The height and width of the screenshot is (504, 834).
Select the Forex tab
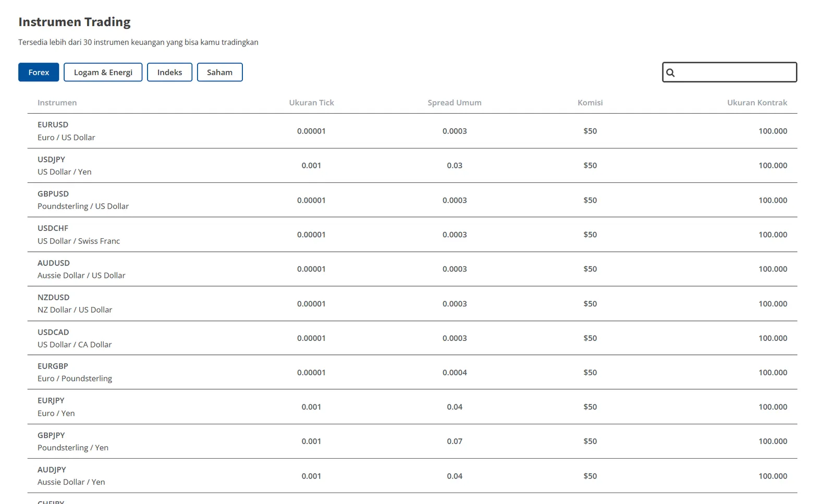point(39,72)
